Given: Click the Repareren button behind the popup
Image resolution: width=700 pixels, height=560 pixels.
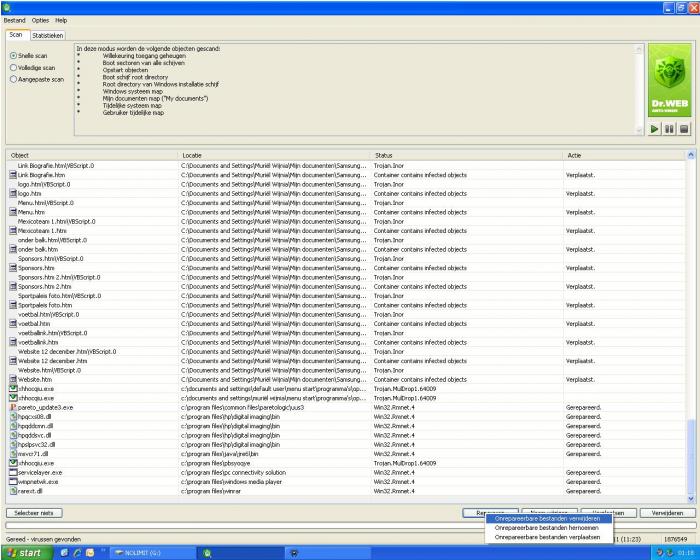Looking at the screenshot, I should (490, 512).
